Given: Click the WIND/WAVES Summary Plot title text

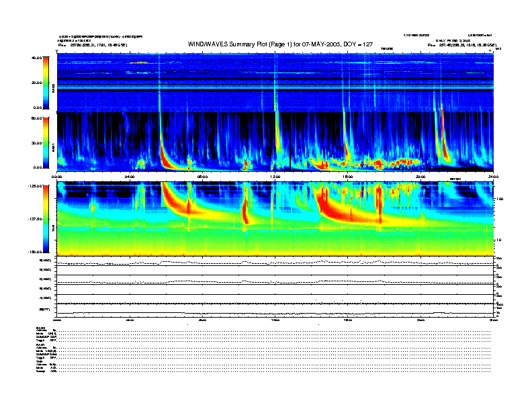Looking at the screenshot, I should point(280,44).
